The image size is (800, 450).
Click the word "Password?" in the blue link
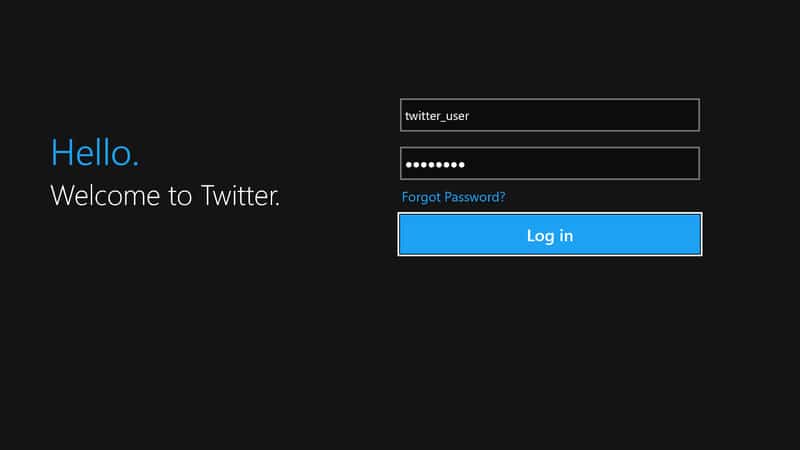click(476, 197)
